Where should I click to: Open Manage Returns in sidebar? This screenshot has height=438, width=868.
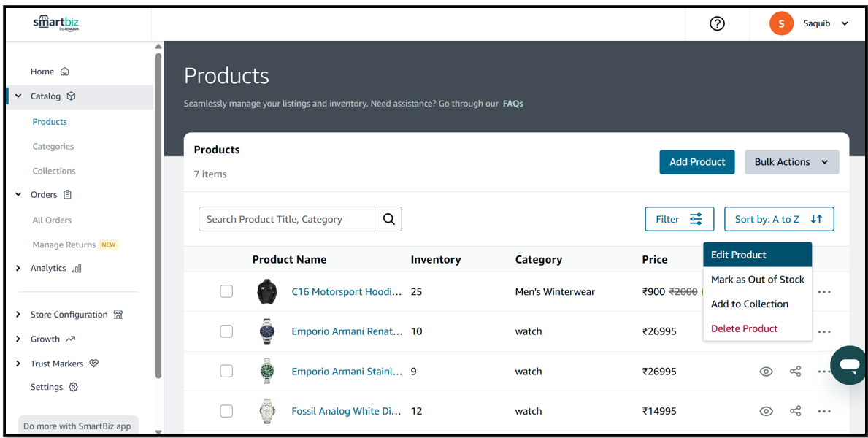coord(64,245)
